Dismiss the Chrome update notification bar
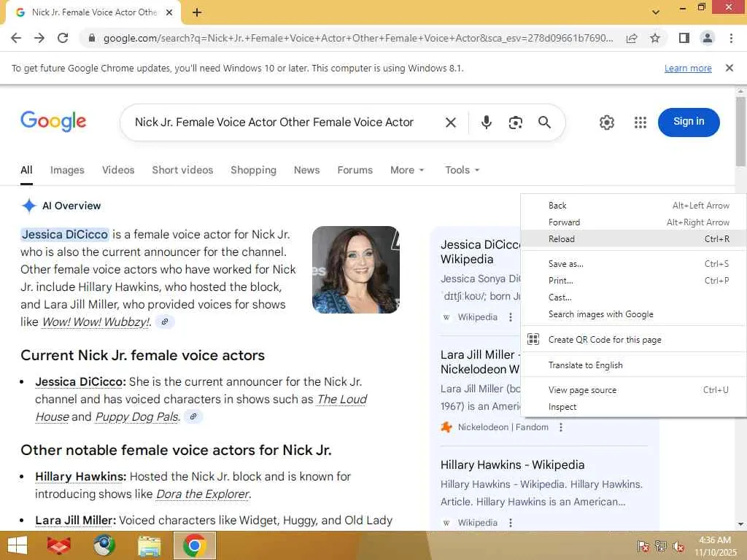Viewport: 747px width, 560px height. pyautogui.click(x=729, y=68)
